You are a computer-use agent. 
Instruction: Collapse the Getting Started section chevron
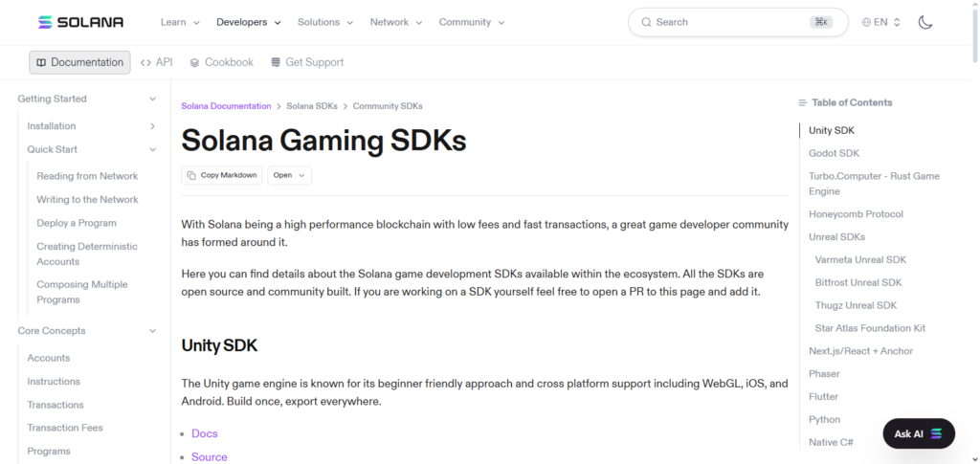152,99
